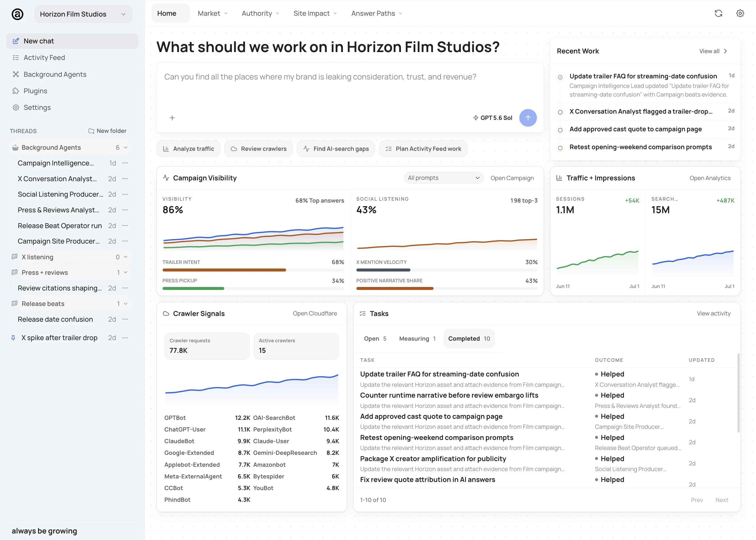Open more options for X Conversation Analyst thread
Screen dimensions: 756x540
[x=125, y=178]
